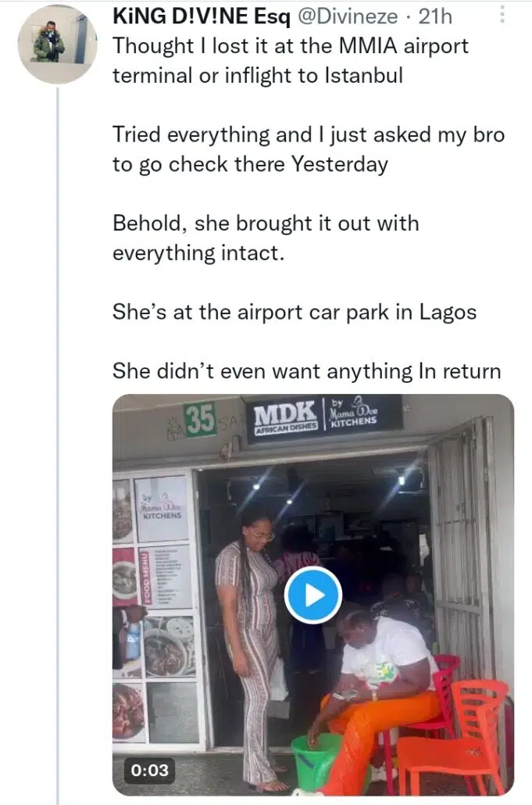Play the embedded video
The width and height of the screenshot is (532, 805).
pos(312,596)
